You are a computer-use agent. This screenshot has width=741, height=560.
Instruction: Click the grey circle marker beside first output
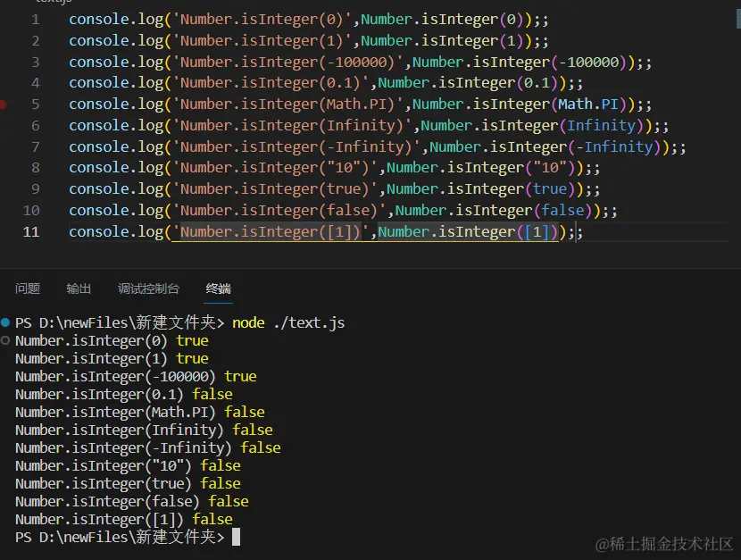(5, 340)
